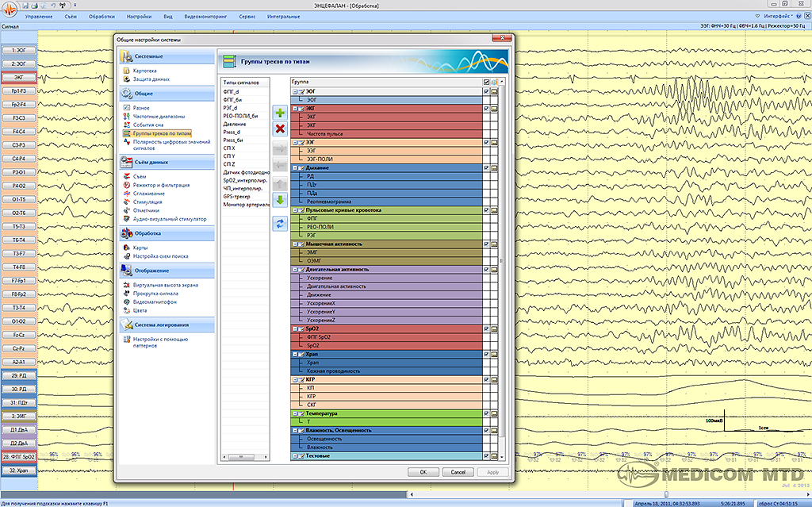Uncheck the ЭЭГ group checkbox
The width and height of the screenshot is (812, 507).
pyautogui.click(x=486, y=143)
